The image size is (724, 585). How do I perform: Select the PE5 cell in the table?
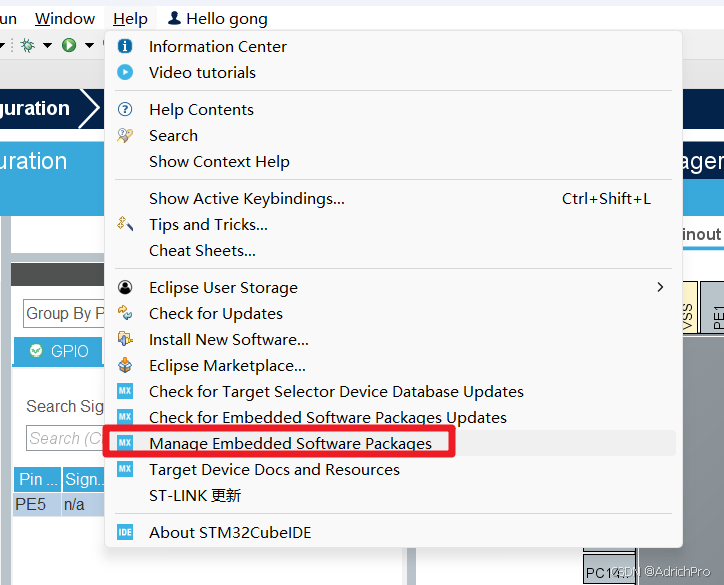click(x=37, y=504)
